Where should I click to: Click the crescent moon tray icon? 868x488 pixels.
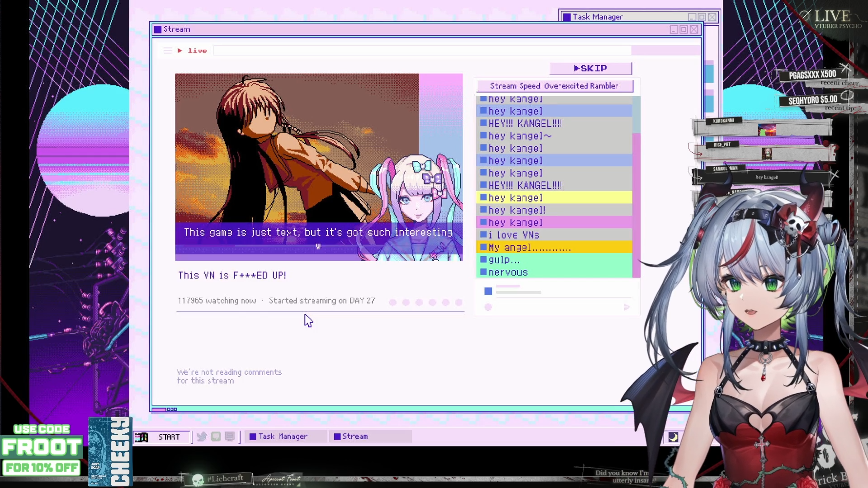point(673,437)
